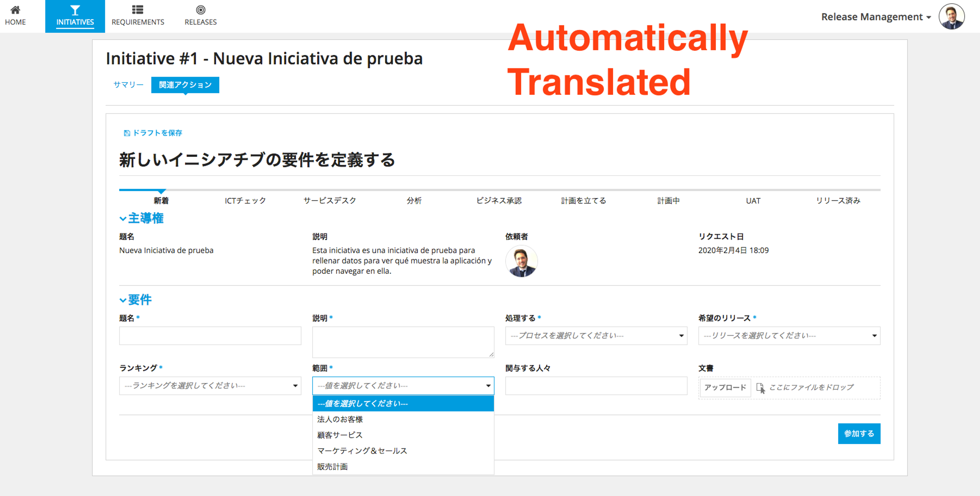980x496 pixels.
Task: Click the ここにファイルをドロップ drop zone
Action: coord(811,388)
